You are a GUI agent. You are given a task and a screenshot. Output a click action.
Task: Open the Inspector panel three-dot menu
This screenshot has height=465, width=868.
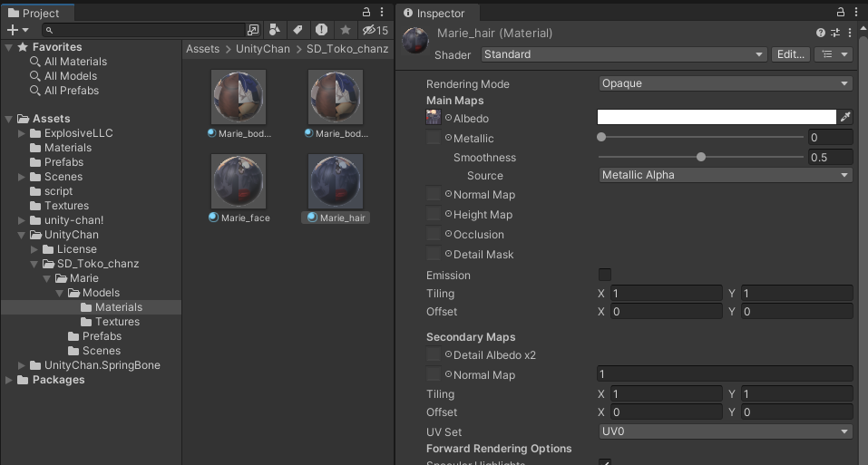click(856, 12)
